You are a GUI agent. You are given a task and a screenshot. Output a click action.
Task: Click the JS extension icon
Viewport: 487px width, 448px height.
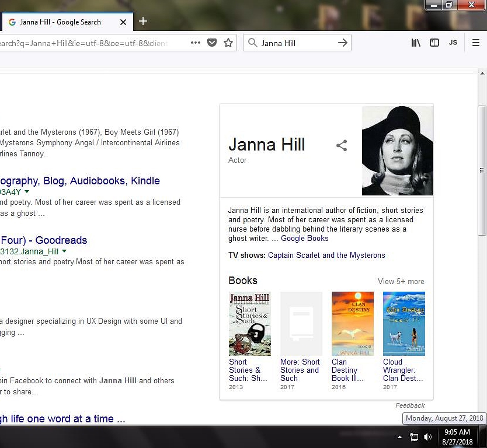[453, 43]
